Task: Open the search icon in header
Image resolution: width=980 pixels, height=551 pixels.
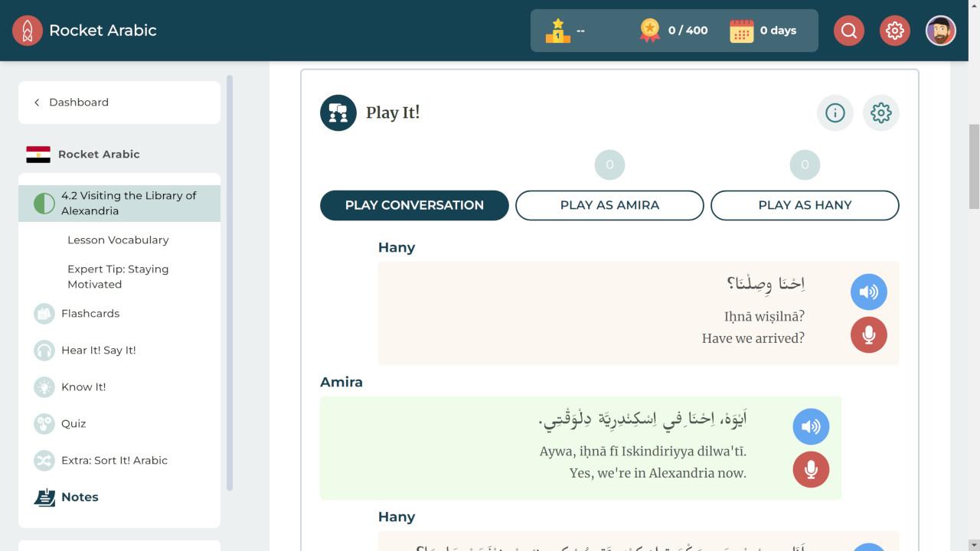Action: (x=849, y=31)
